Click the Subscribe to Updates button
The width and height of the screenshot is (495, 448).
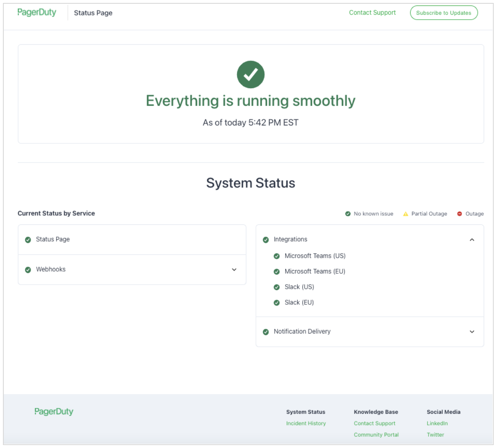point(444,13)
